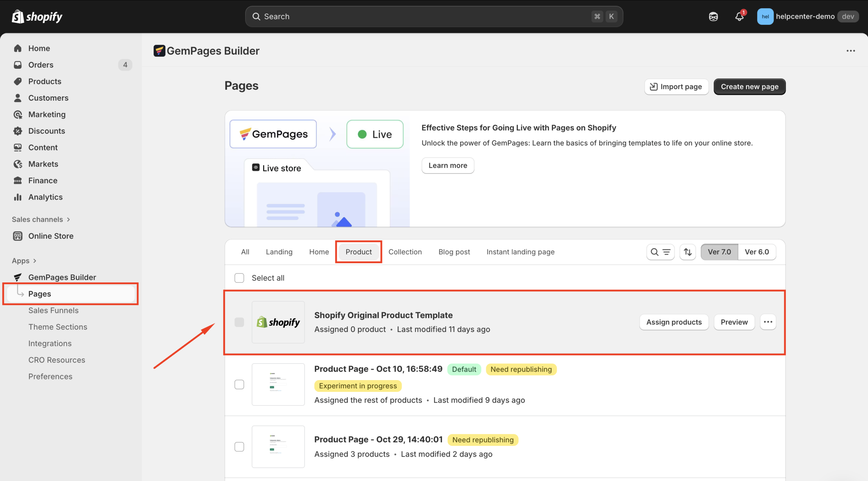868x481 pixels.
Task: Expand the Apps section chevron
Action: point(35,261)
